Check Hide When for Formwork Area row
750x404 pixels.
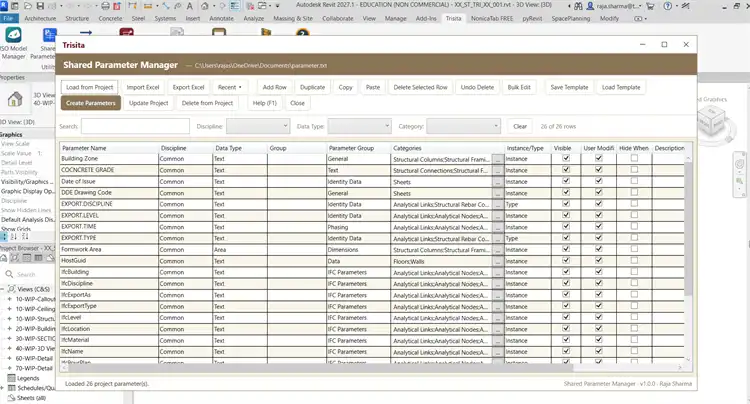[x=634, y=249]
